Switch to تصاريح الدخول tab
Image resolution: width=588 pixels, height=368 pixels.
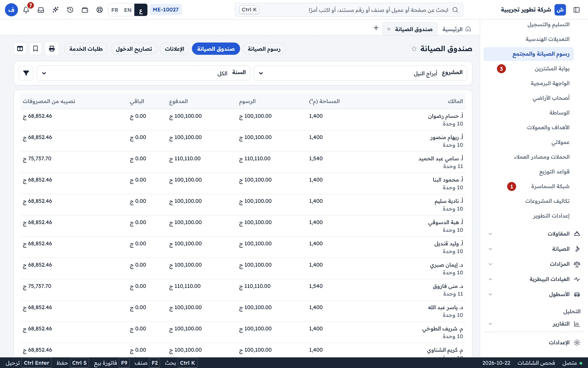coord(134,49)
